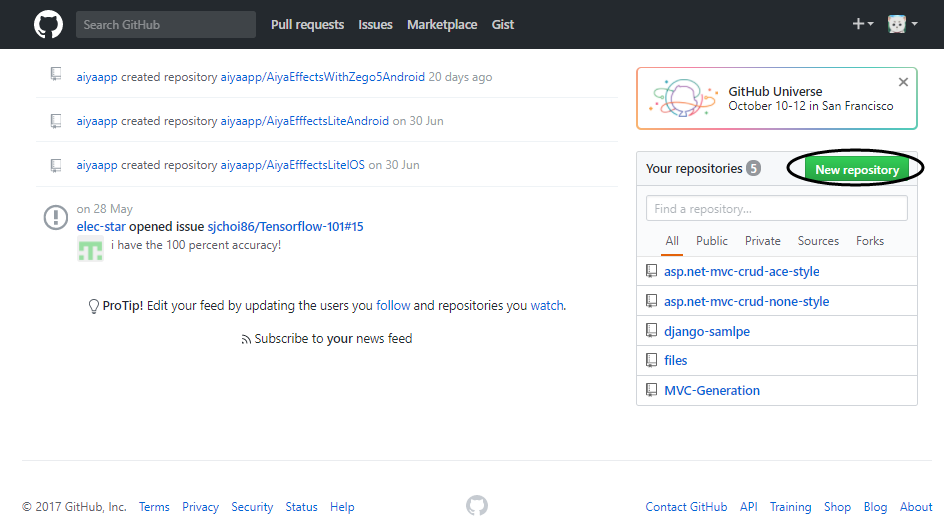This screenshot has height=525, width=944.
Task: Select the Public repositories filter tab
Action: coord(712,241)
